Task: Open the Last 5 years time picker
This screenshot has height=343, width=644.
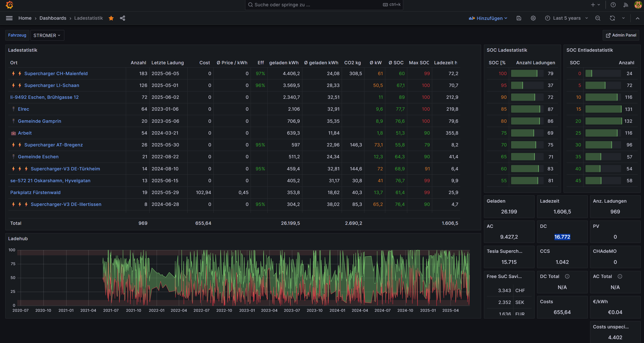Action: coord(566,18)
